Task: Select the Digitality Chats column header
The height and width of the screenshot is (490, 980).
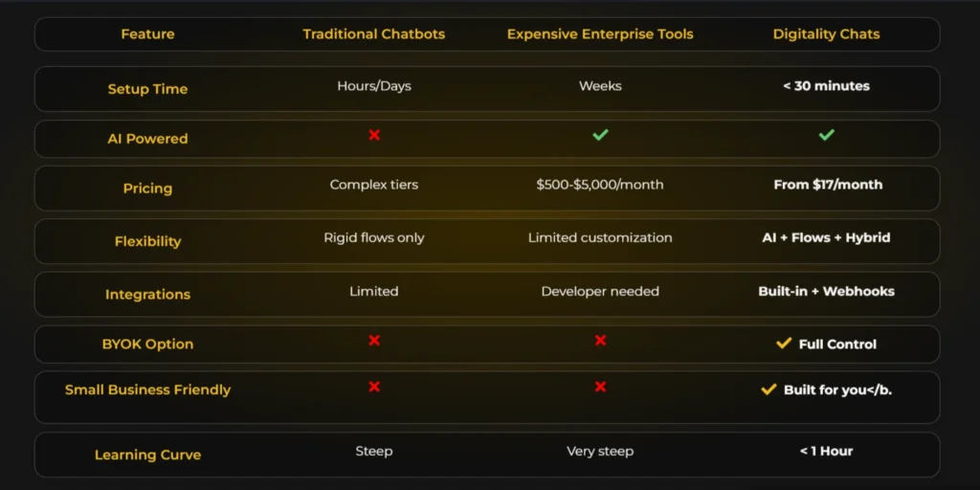Action: click(x=826, y=34)
